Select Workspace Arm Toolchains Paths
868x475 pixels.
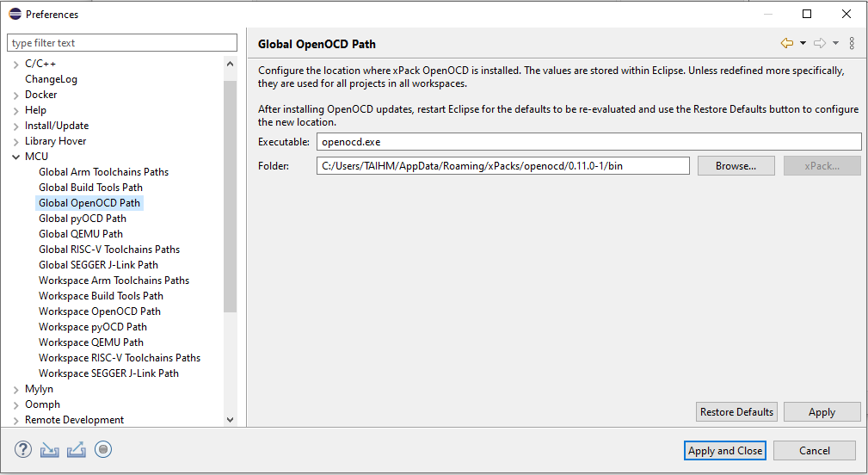tap(114, 281)
